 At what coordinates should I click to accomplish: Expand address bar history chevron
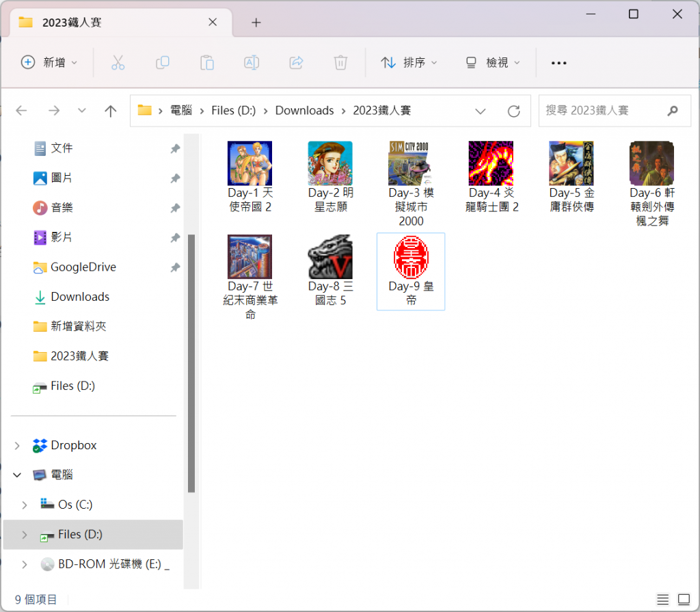tap(481, 111)
